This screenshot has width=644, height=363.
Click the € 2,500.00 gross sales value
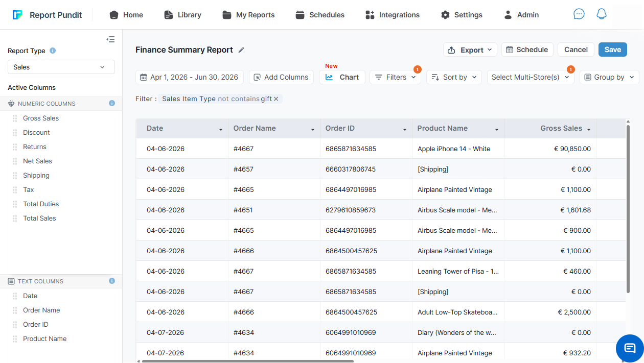(x=576, y=312)
